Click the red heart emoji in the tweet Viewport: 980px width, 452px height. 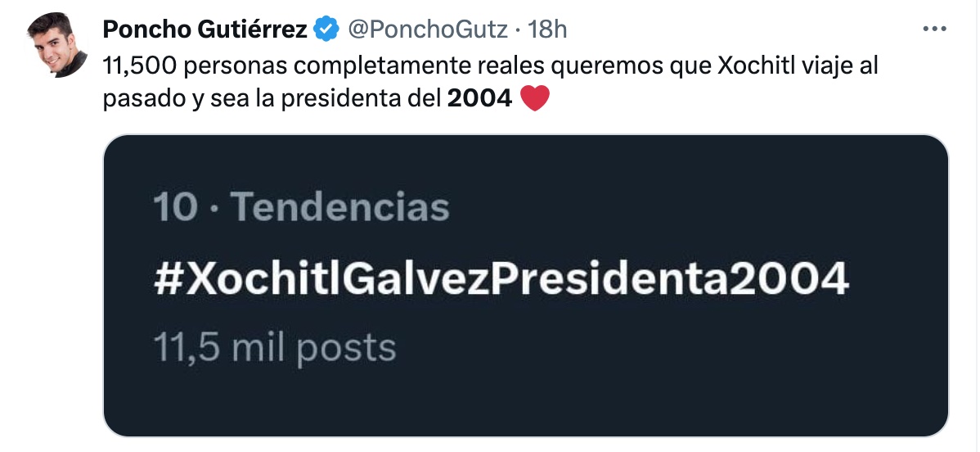tap(534, 99)
